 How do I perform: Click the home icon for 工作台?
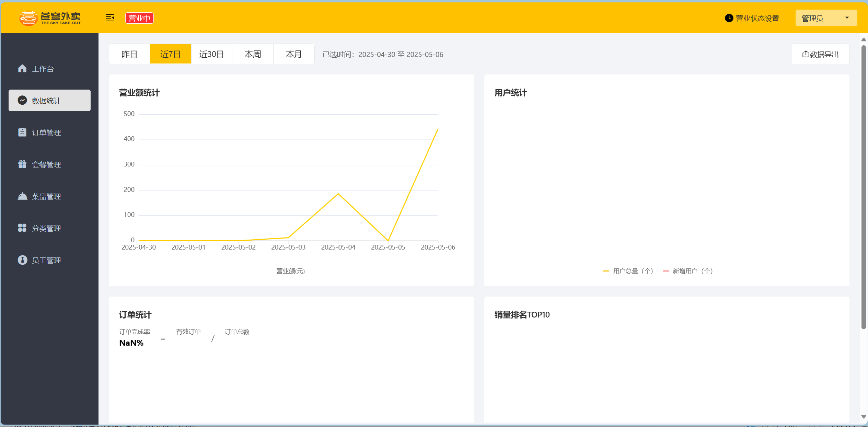point(22,69)
